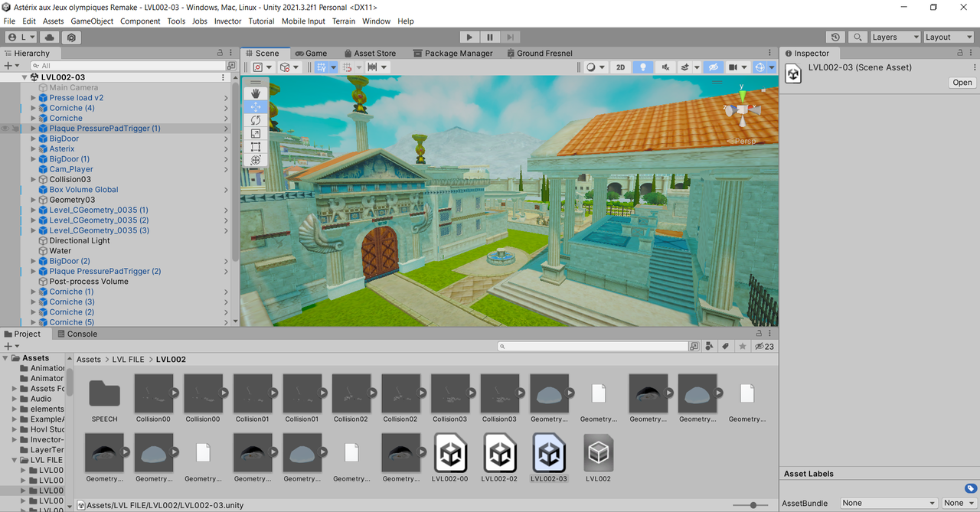Switch to the Package Manager tab

(452, 53)
